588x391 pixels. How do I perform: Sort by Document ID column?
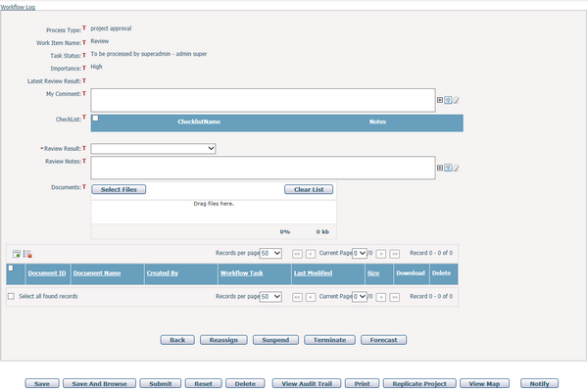pos(47,272)
